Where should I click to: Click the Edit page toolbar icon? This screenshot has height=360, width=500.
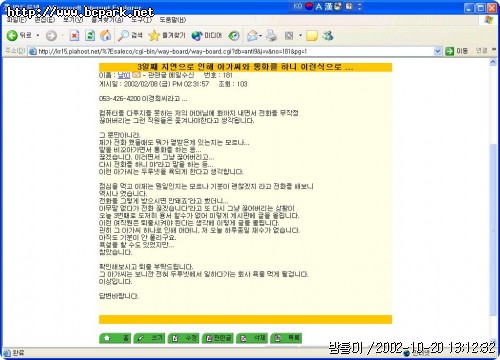coord(289,35)
